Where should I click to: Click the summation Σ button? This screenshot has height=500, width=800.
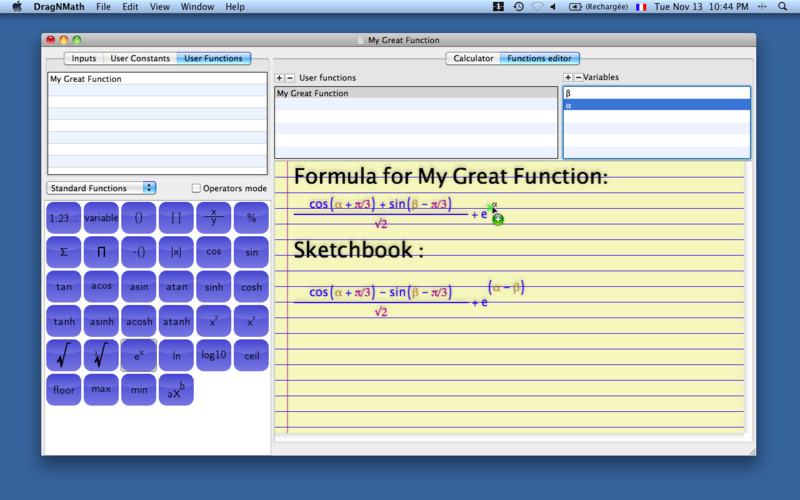(63, 252)
